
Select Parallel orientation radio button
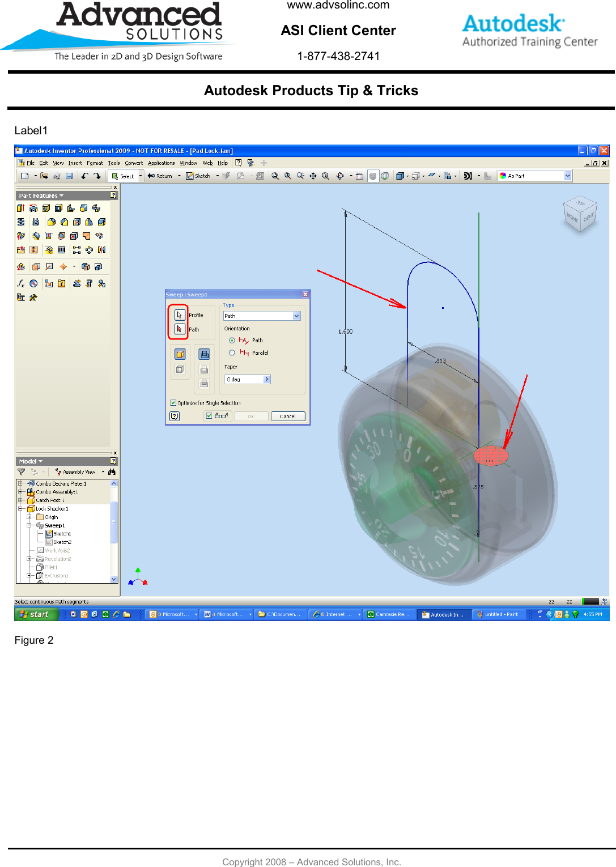[232, 352]
